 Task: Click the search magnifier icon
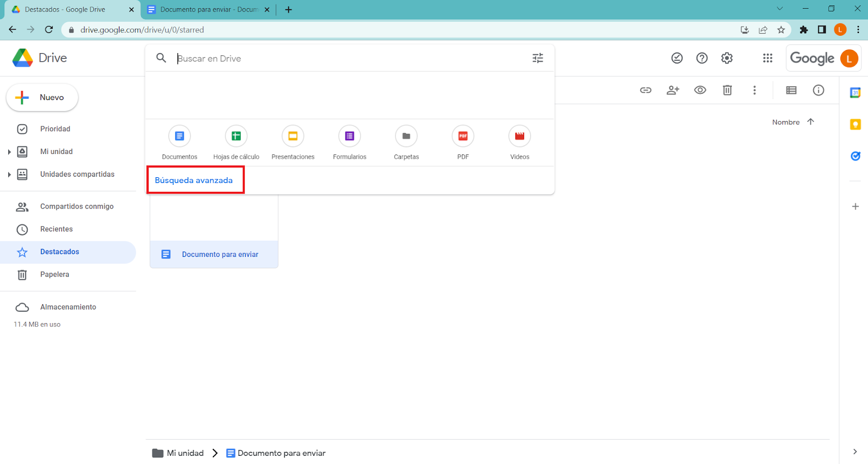[x=161, y=58]
